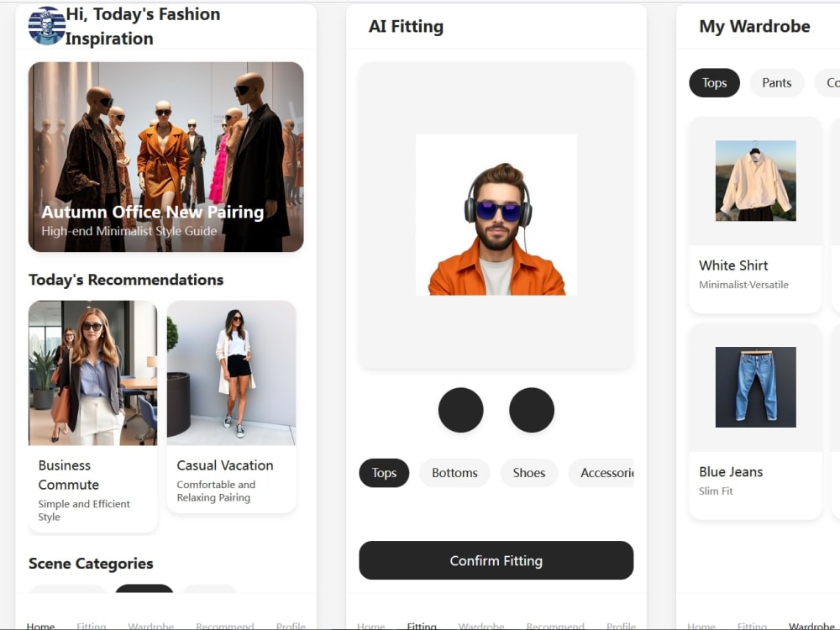Viewport: 840px width, 630px height.
Task: Select the Accessories category in AI Fitting
Action: [601, 472]
